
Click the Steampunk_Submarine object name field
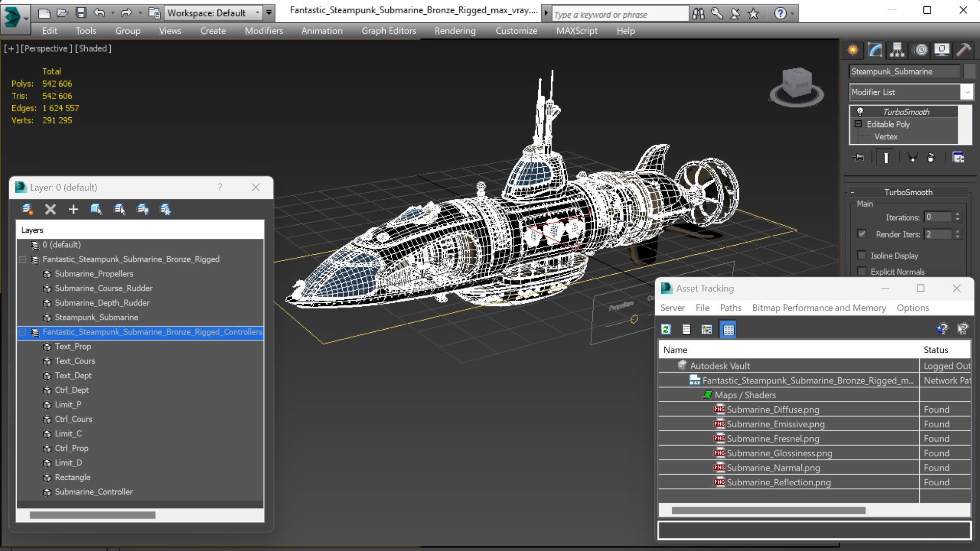click(x=904, y=71)
